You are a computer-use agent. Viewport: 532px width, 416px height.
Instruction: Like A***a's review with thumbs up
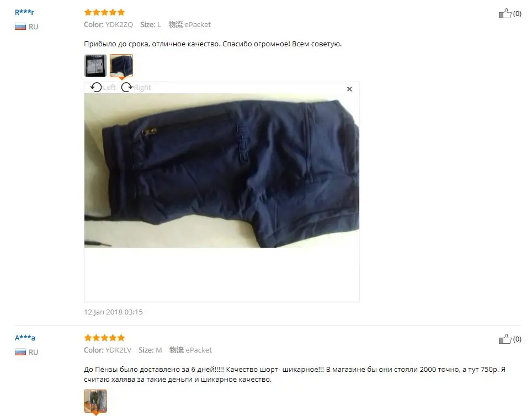point(505,339)
